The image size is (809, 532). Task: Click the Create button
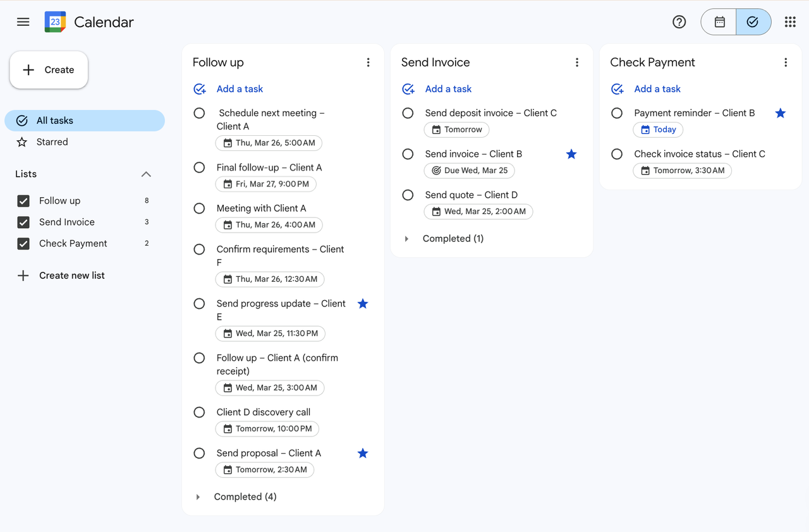click(49, 70)
